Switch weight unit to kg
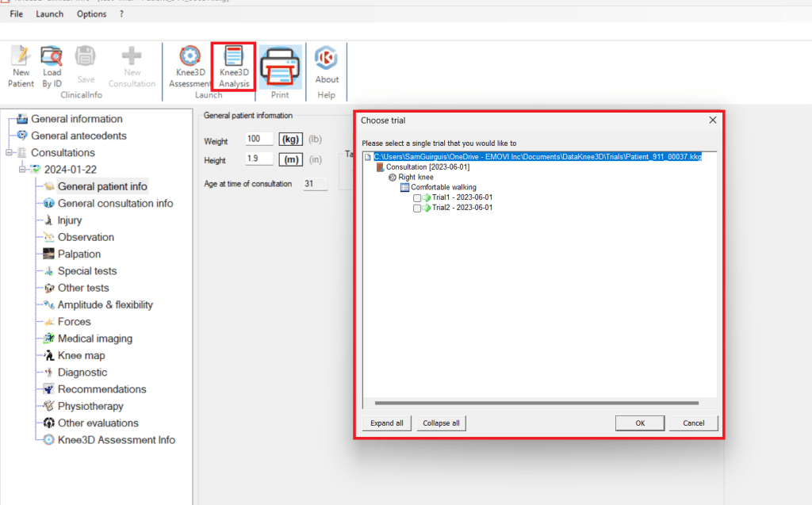Viewport: 812px width, 505px height. click(x=290, y=140)
